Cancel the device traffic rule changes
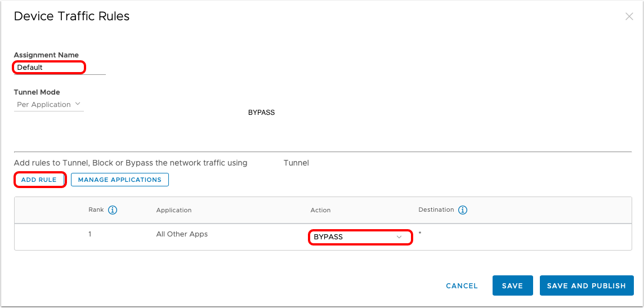 click(x=462, y=285)
